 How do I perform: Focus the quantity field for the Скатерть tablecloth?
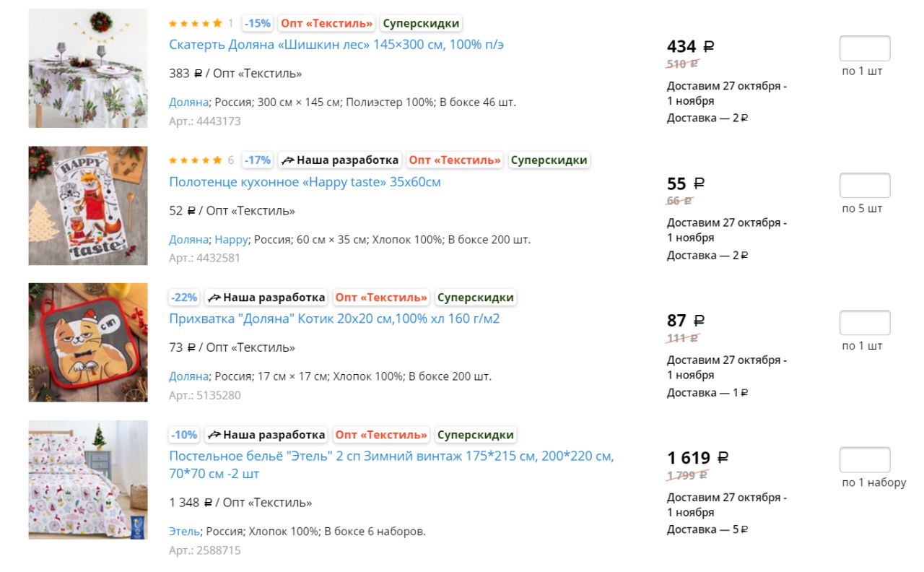(865, 48)
